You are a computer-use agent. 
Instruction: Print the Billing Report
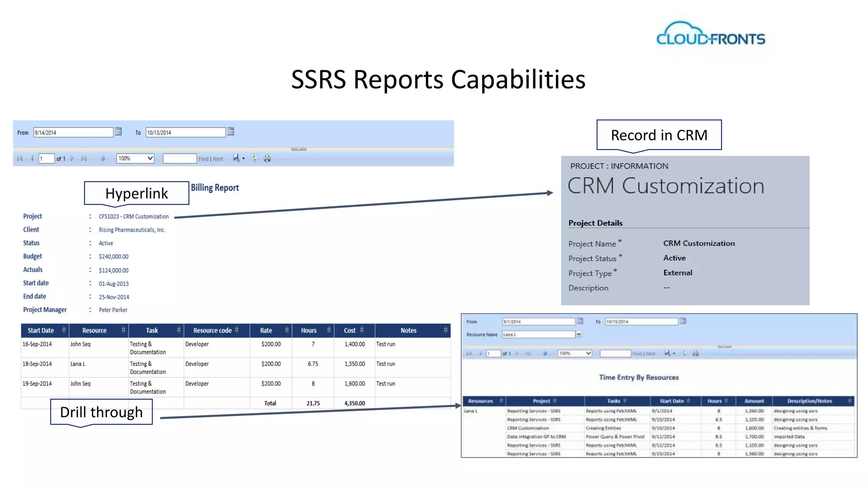pyautogui.click(x=267, y=158)
